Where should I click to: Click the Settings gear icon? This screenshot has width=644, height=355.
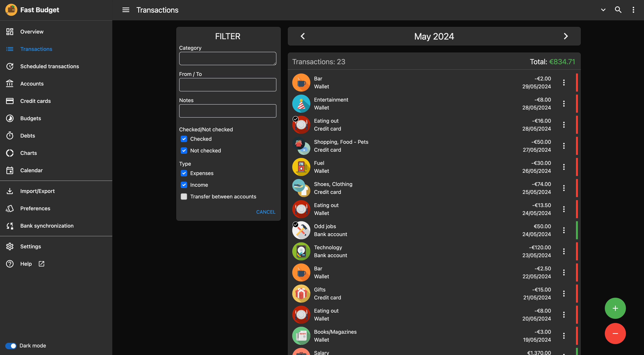[x=10, y=246]
